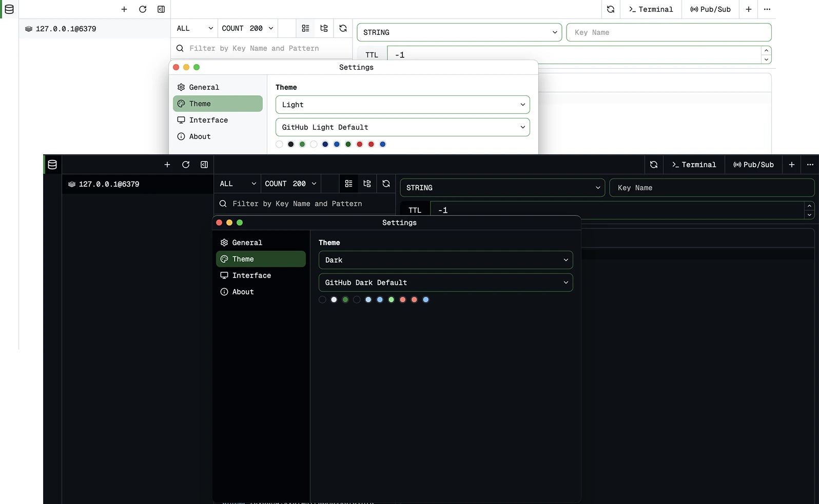The width and height of the screenshot is (819, 504).
Task: Open new tab with plus in light window
Action: point(749,9)
